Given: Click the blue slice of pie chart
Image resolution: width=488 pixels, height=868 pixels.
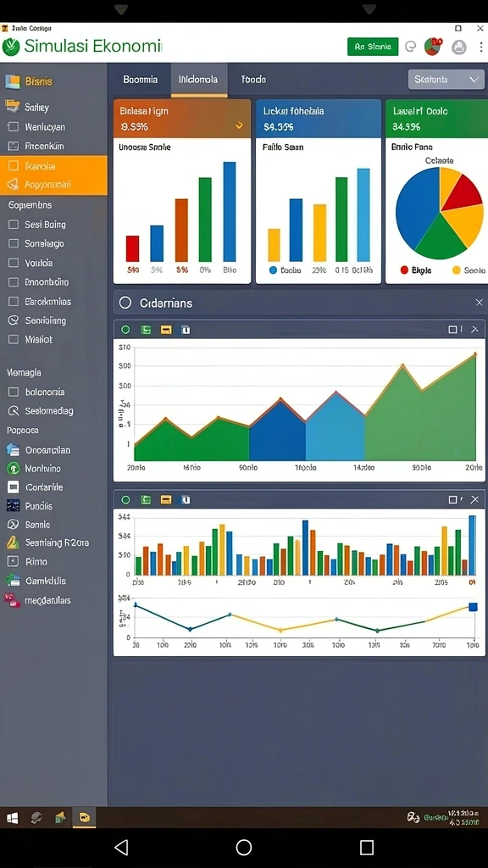Looking at the screenshot, I should 415,205.
